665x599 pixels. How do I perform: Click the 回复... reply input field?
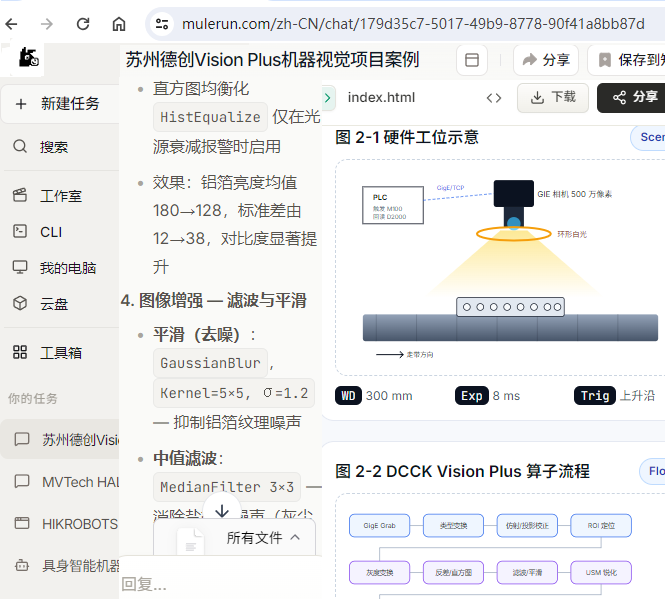click(x=221, y=584)
